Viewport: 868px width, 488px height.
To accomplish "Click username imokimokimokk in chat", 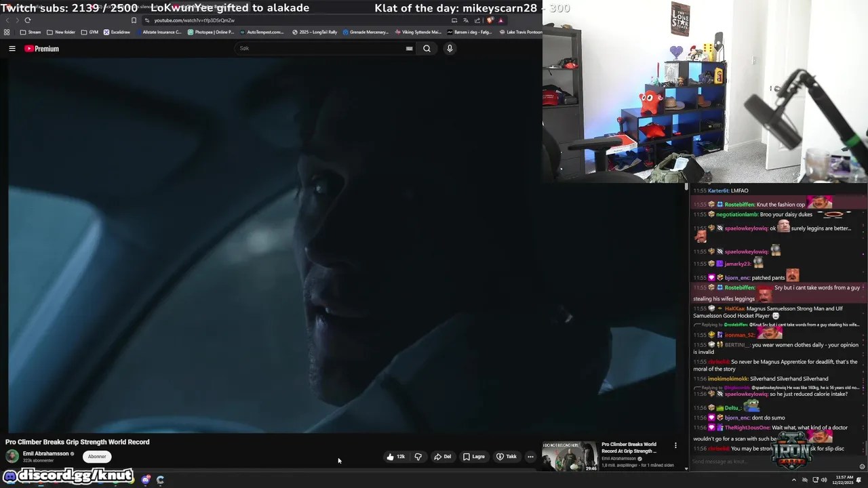I will point(728,379).
